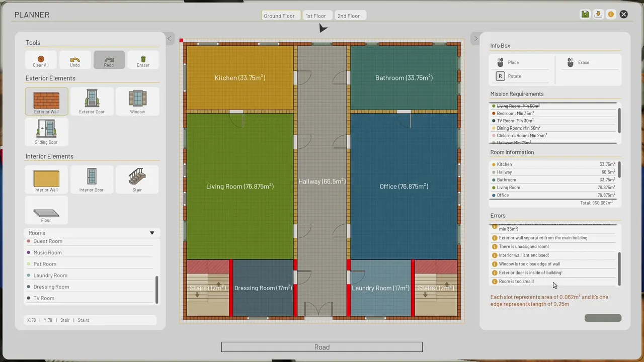Click the Office room on the plan

[x=404, y=187]
